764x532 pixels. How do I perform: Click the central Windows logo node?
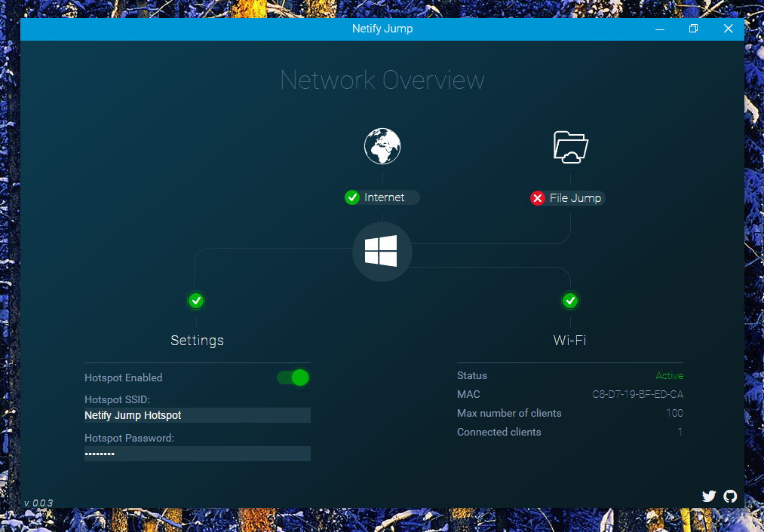[x=382, y=252]
